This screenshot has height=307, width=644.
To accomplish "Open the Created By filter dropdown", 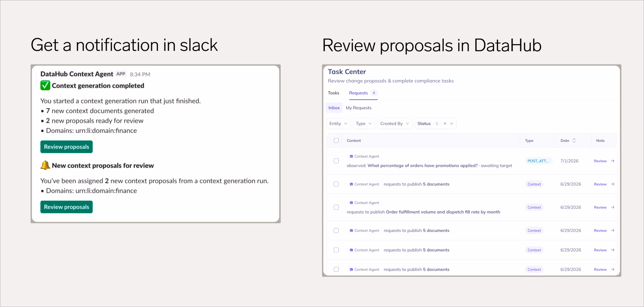I will (x=395, y=124).
